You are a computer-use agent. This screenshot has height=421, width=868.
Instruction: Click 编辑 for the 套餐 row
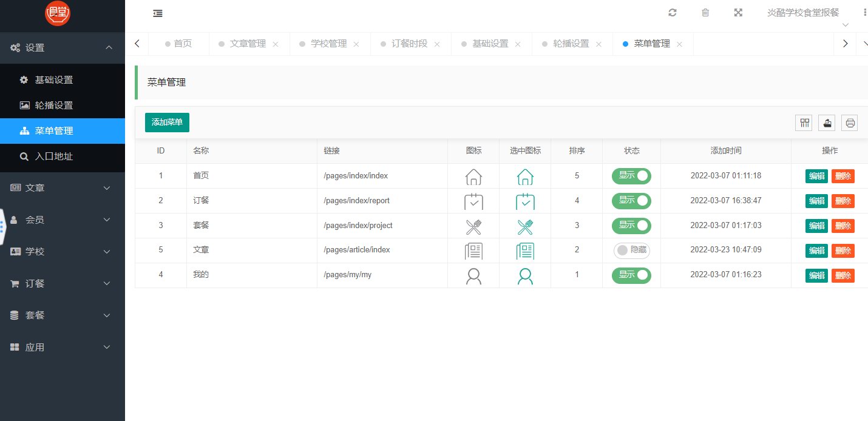[816, 226]
